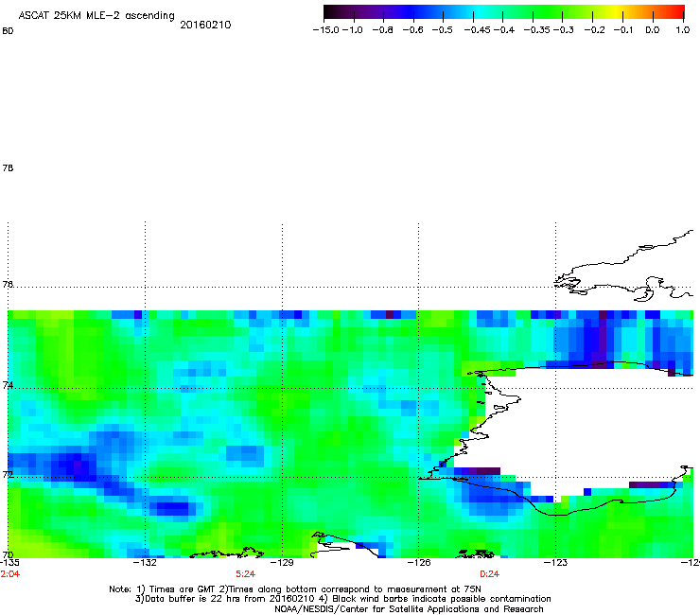The width and height of the screenshot is (700, 615).
Task: Click the -0.5 color bar label
Action: coord(443,30)
